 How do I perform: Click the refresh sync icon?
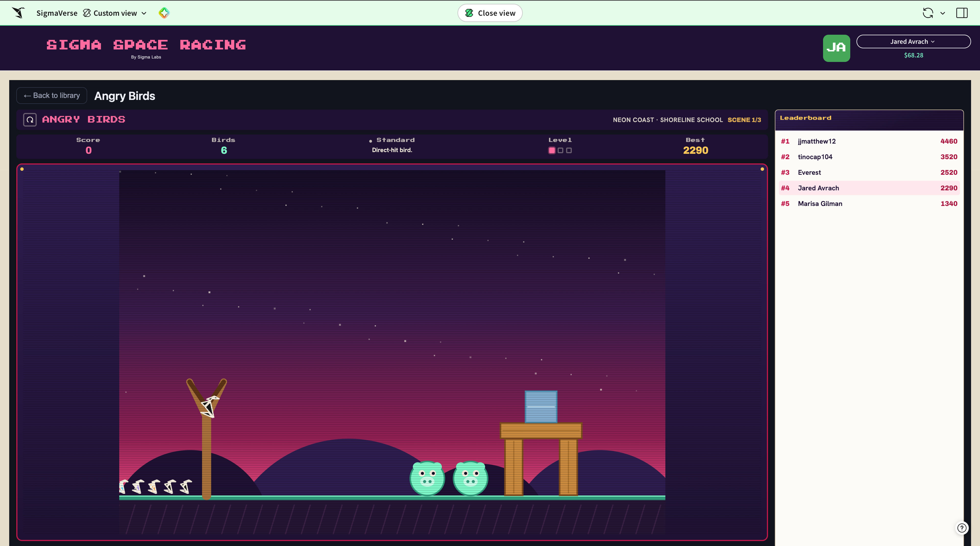(x=928, y=13)
